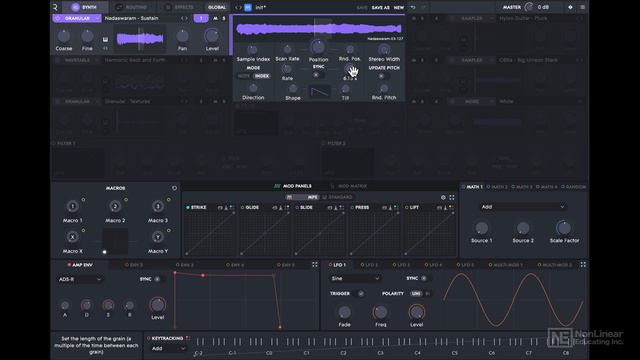Adjust the Amp Env Level knob
The height and width of the screenshot is (360, 640).
158,305
